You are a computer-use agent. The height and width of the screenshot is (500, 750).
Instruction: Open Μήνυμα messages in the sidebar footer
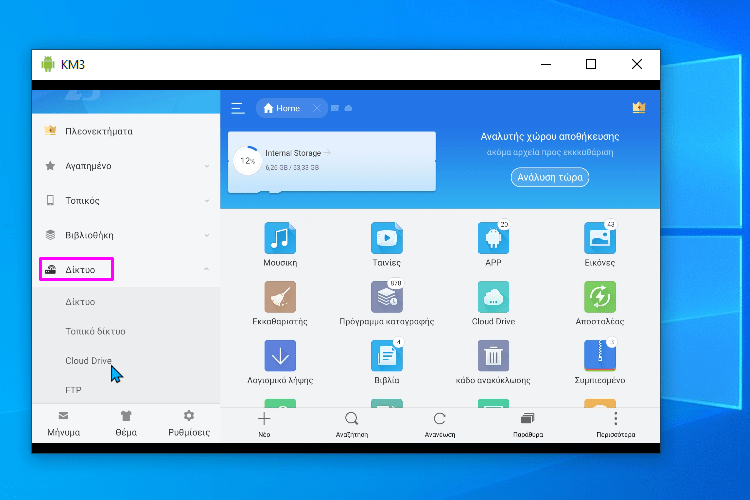tap(64, 423)
